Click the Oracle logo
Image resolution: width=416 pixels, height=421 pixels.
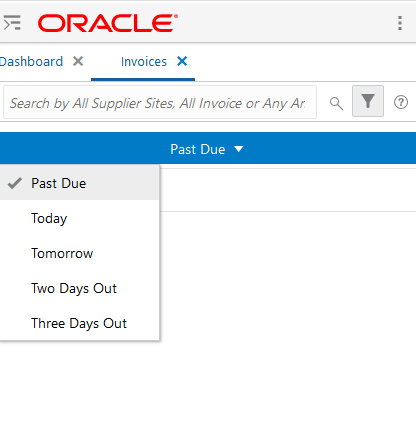tap(108, 23)
